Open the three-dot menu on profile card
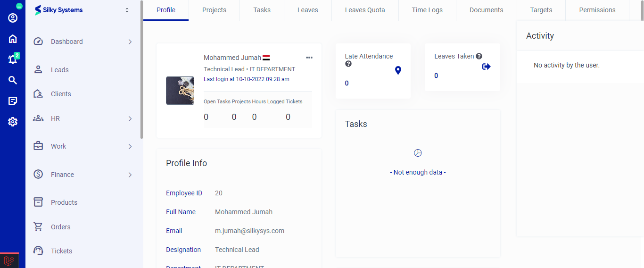This screenshot has width=644, height=268. [309, 58]
